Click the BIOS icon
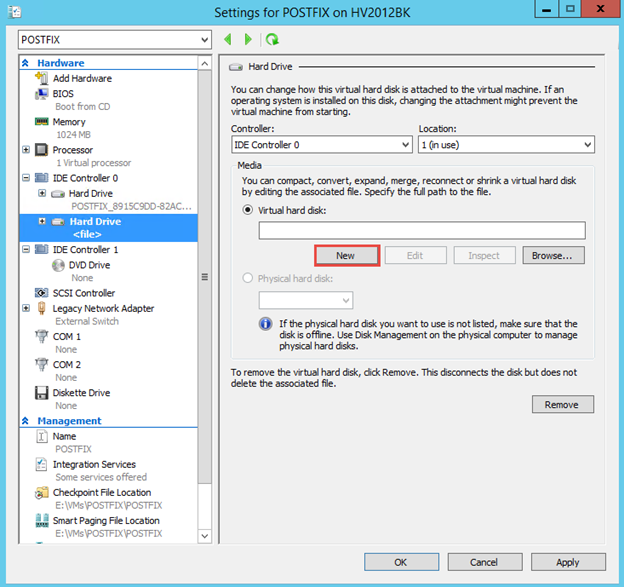 point(41,94)
